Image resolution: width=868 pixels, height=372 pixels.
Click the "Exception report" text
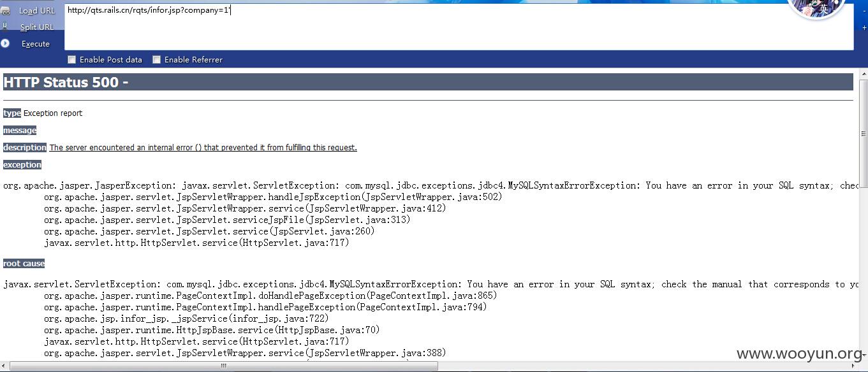(53, 113)
